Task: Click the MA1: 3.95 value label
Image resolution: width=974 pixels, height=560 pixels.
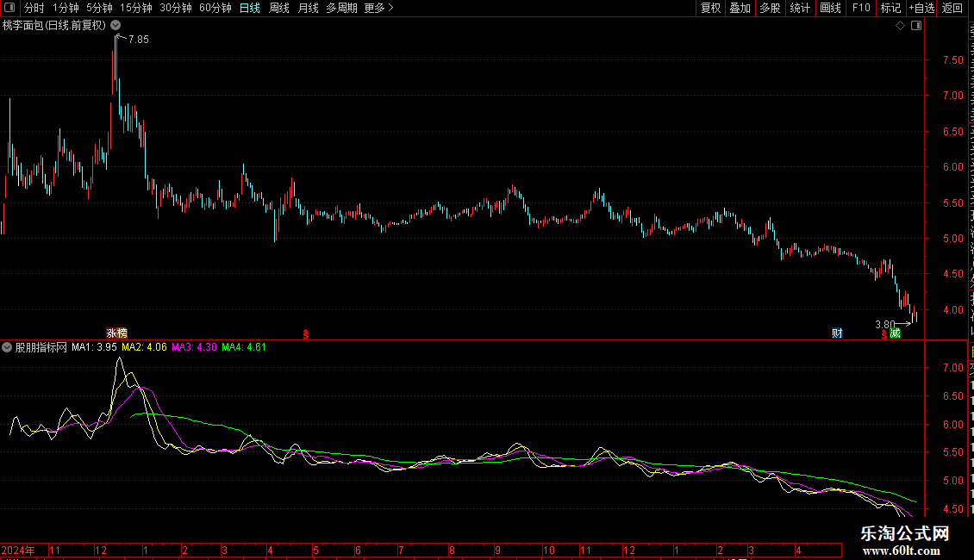Action: [95, 347]
